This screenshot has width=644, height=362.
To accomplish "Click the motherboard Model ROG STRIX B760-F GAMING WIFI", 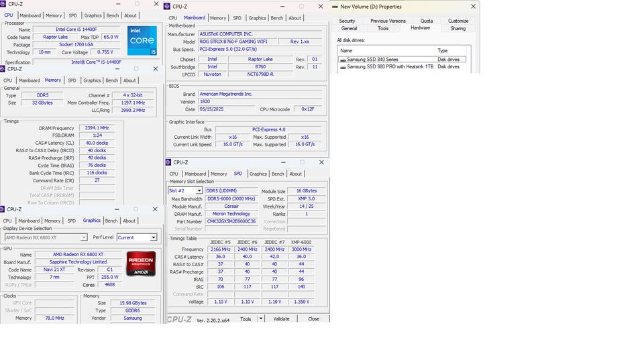I will [237, 42].
